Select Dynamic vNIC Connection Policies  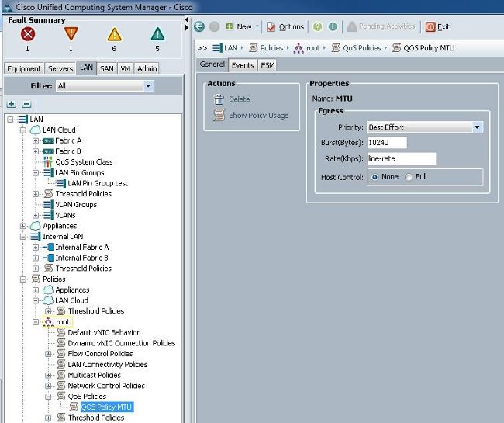pos(122,343)
